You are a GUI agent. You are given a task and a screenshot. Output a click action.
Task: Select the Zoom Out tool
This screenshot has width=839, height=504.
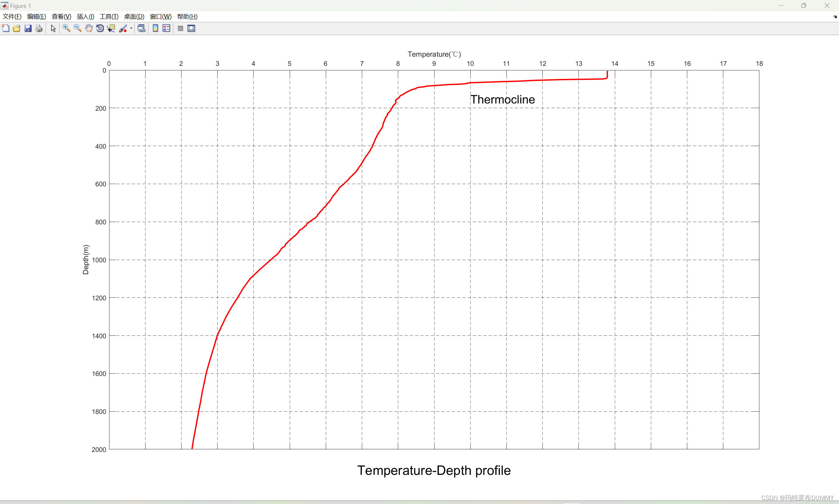point(77,28)
